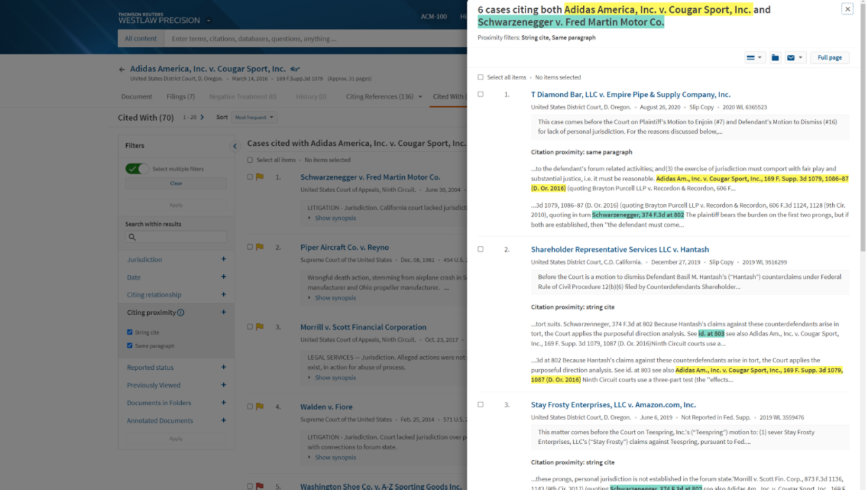Expand the Reported status filter
The width and height of the screenshot is (868, 490).
click(x=223, y=367)
